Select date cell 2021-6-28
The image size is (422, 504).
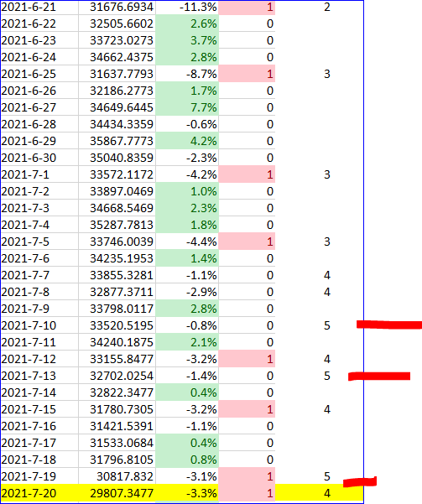click(39, 124)
